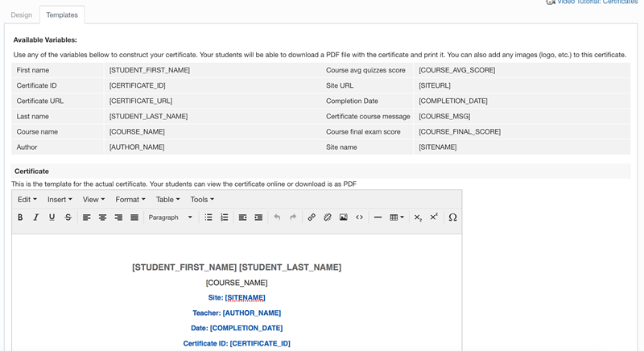
Task: Open the View menu
Action: point(93,199)
